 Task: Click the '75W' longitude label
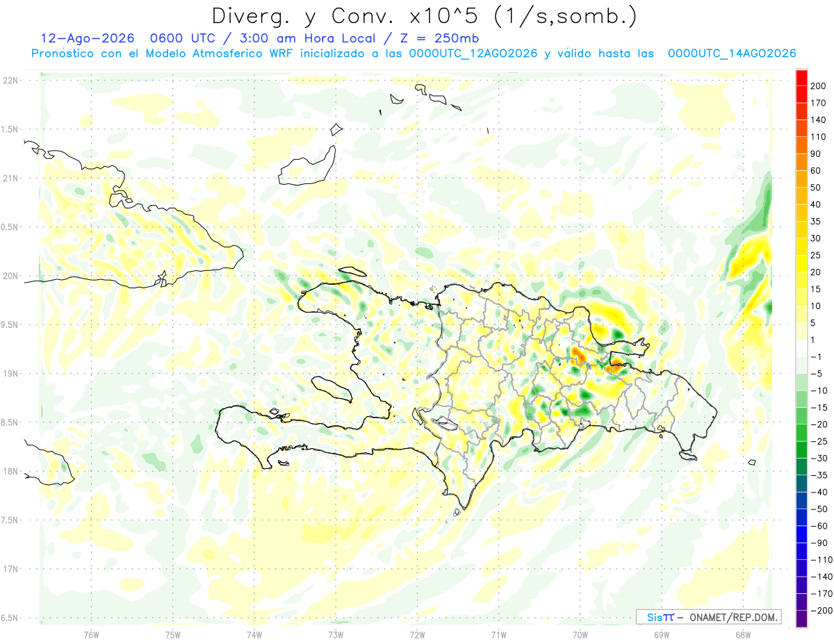coord(173,634)
